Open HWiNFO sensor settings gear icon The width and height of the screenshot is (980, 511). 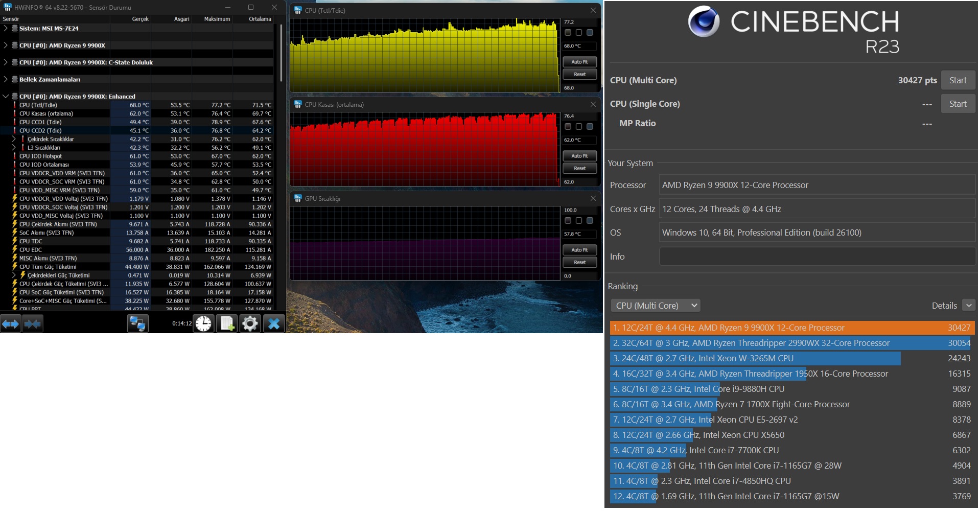tap(250, 323)
